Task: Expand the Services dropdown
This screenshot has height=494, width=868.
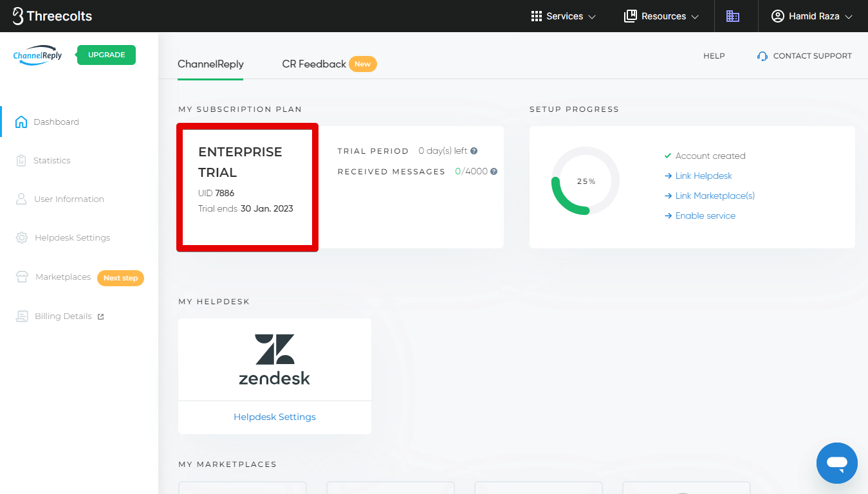Action: [x=564, y=16]
